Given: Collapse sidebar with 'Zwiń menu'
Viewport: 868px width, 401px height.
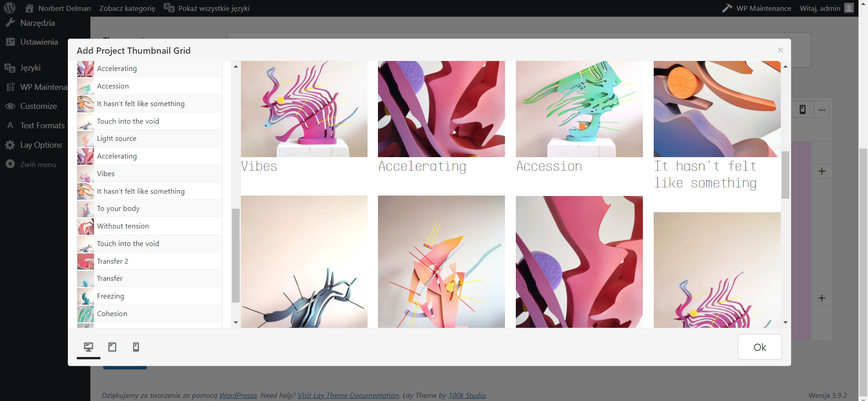Looking at the screenshot, I should 38,165.
